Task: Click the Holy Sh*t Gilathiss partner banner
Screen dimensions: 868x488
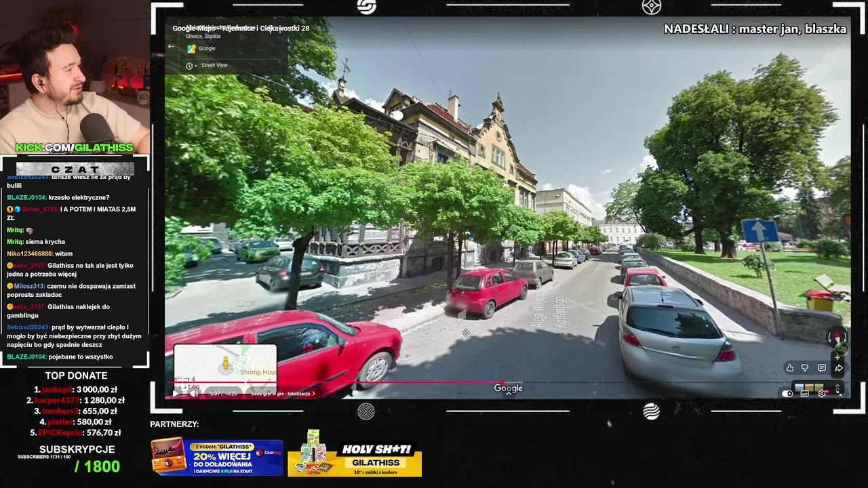Action: coord(355,453)
